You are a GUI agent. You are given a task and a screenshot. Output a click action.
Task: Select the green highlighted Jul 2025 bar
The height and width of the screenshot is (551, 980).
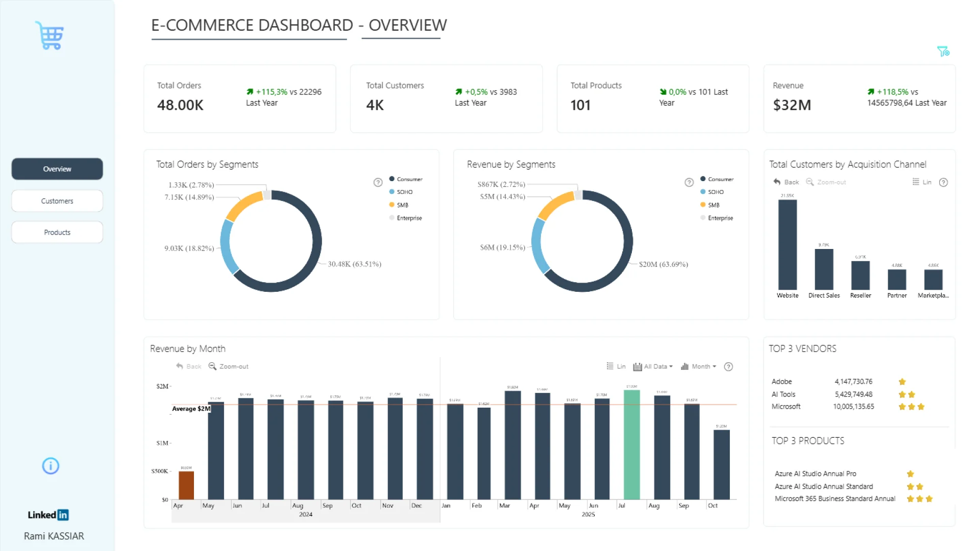click(631, 444)
